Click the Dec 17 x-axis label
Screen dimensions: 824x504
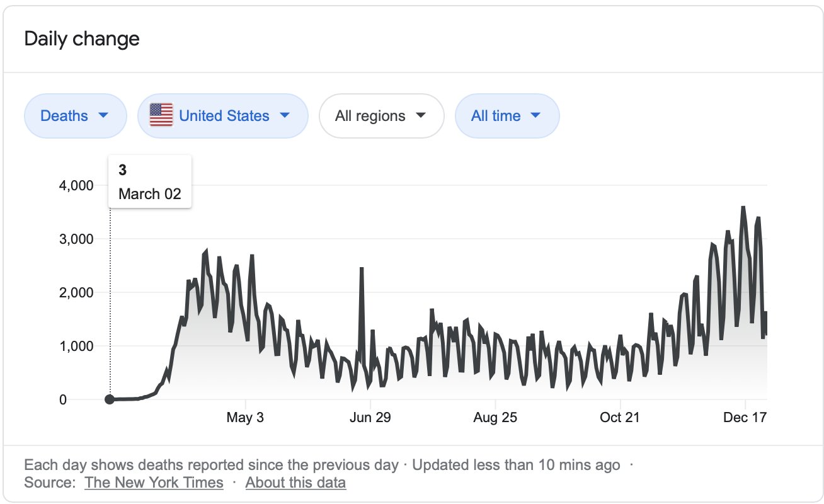tap(744, 418)
